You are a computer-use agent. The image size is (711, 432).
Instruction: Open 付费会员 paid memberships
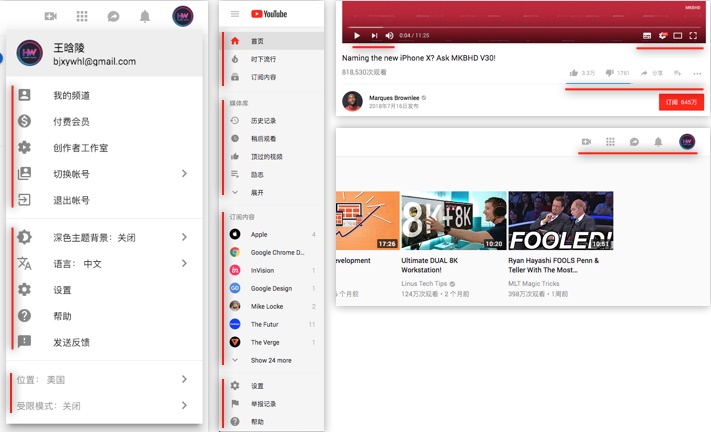point(104,121)
